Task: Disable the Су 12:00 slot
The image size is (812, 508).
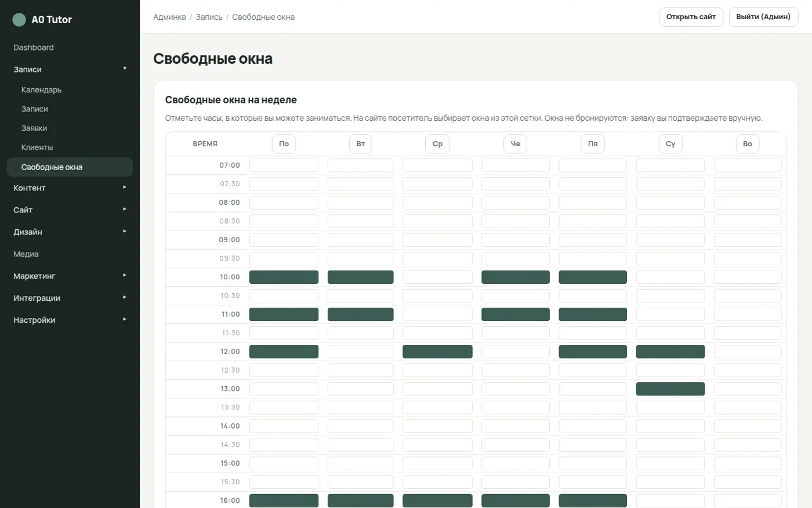Action: (x=670, y=351)
